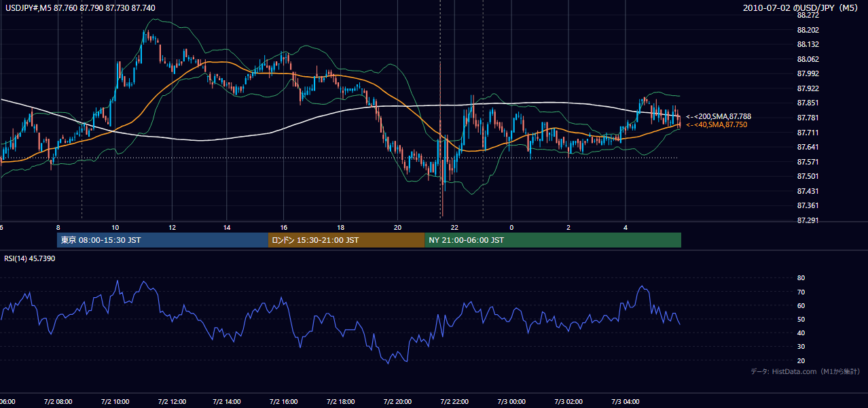Click the <--<40,SMA,87.750 label
The width and height of the screenshot is (868, 408).
point(716,125)
